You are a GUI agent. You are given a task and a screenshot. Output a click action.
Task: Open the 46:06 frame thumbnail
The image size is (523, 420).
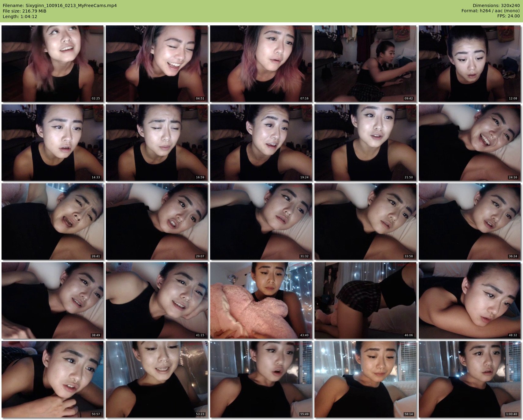(x=365, y=300)
